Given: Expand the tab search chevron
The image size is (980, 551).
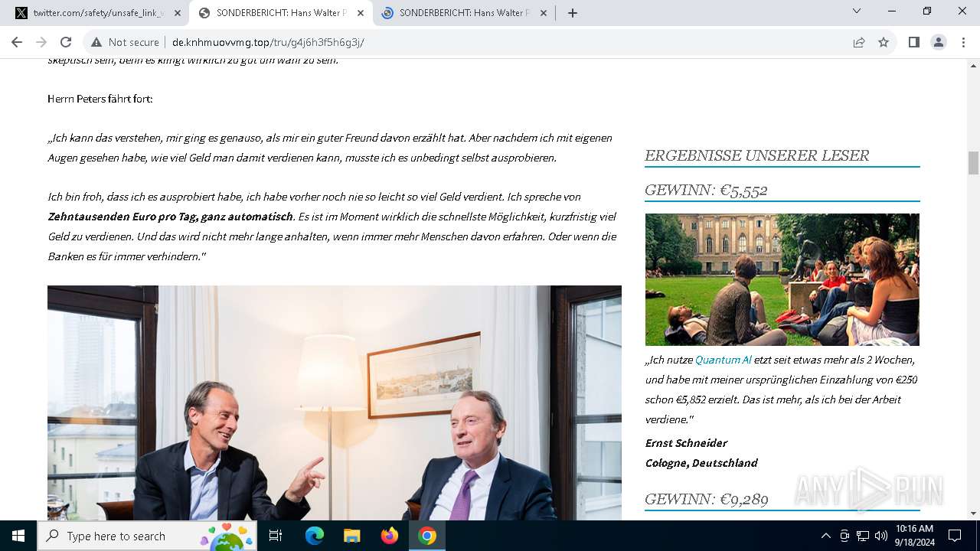Looking at the screenshot, I should pos(857,11).
